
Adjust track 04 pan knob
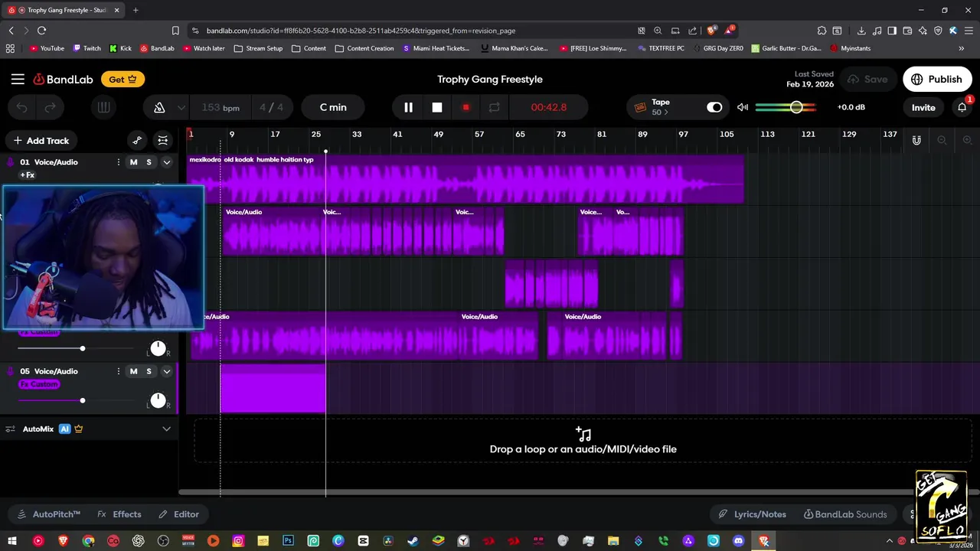pos(158,348)
